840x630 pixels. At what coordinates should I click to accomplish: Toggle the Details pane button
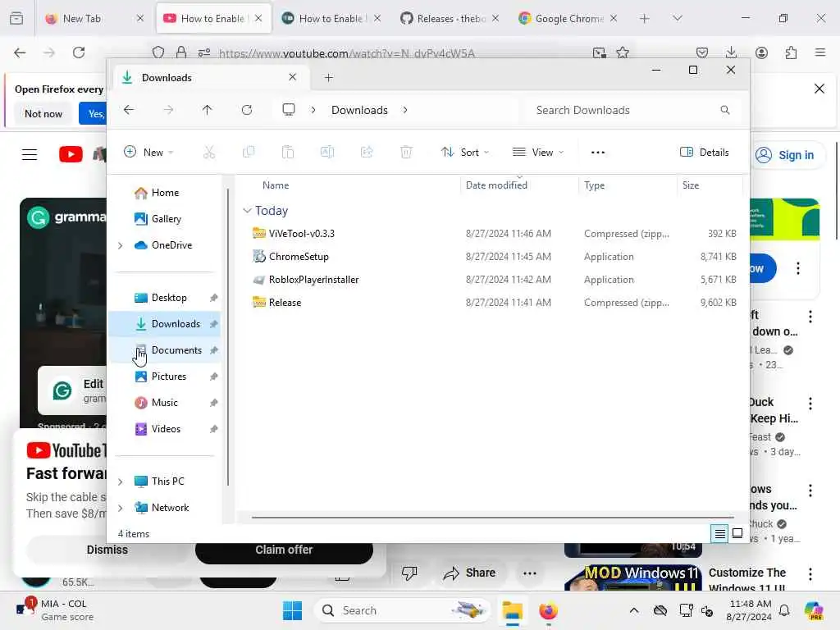pos(704,152)
